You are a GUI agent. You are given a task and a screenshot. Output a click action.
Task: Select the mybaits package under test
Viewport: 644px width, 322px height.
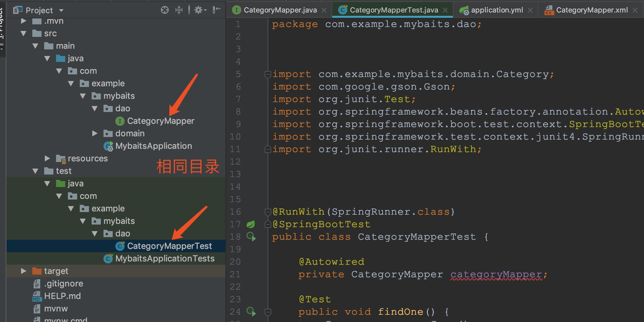(119, 221)
